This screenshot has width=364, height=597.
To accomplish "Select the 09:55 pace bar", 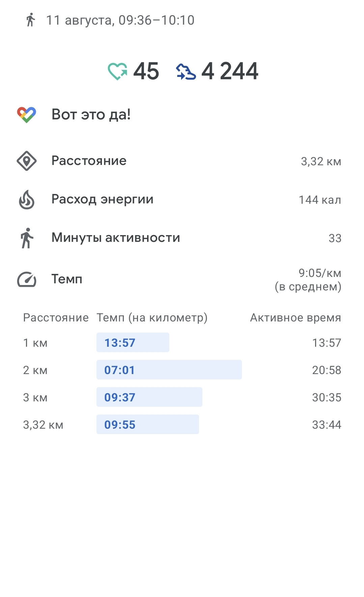I will coord(148,424).
